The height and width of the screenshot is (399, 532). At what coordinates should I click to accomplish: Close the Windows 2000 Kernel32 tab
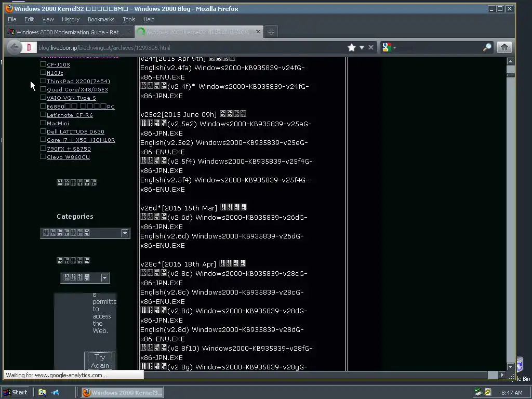tap(258, 32)
